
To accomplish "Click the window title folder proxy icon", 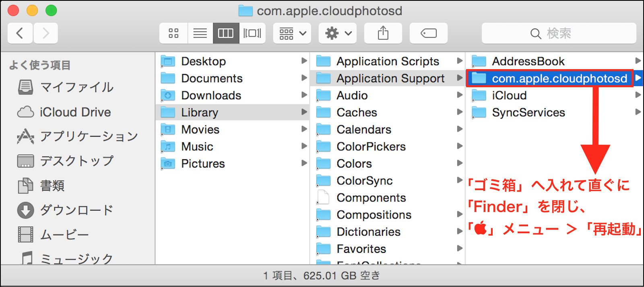I will (x=246, y=11).
